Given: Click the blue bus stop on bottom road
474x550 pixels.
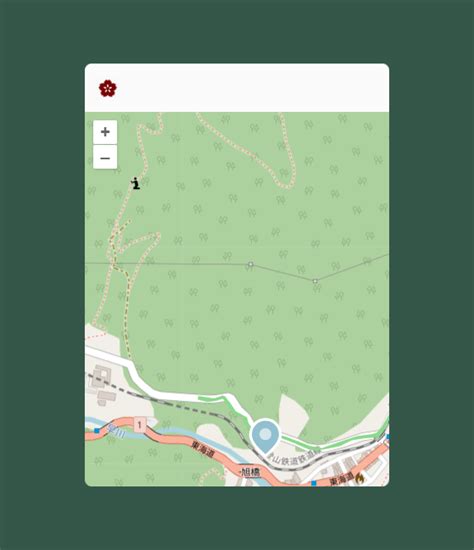Looking at the screenshot, I should (314, 483).
